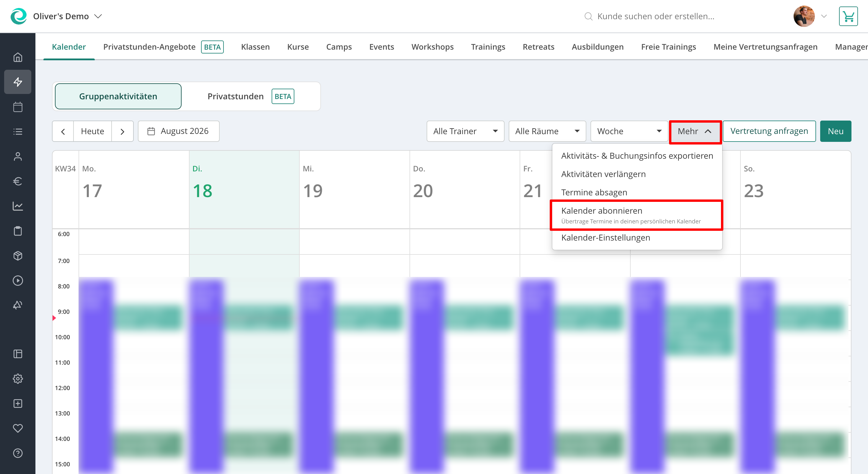Open the heart icon in sidebar
Image resolution: width=868 pixels, height=474 pixels.
(x=17, y=428)
